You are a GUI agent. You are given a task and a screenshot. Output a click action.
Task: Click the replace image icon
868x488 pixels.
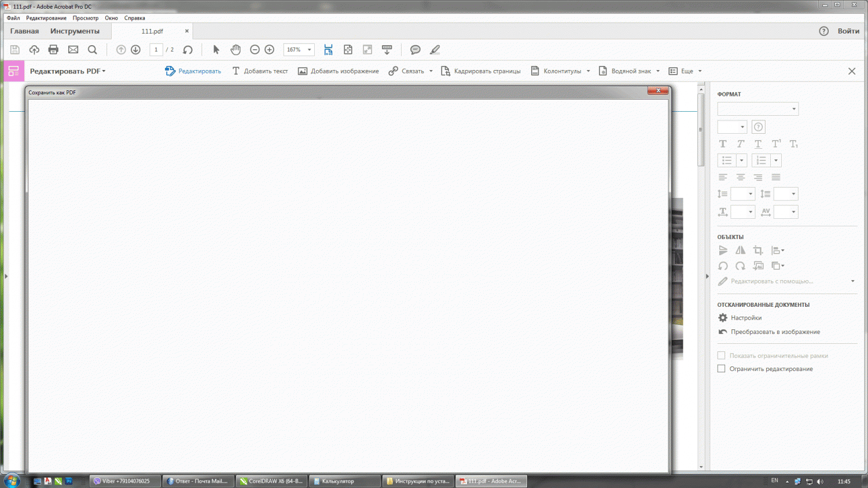(758, 266)
